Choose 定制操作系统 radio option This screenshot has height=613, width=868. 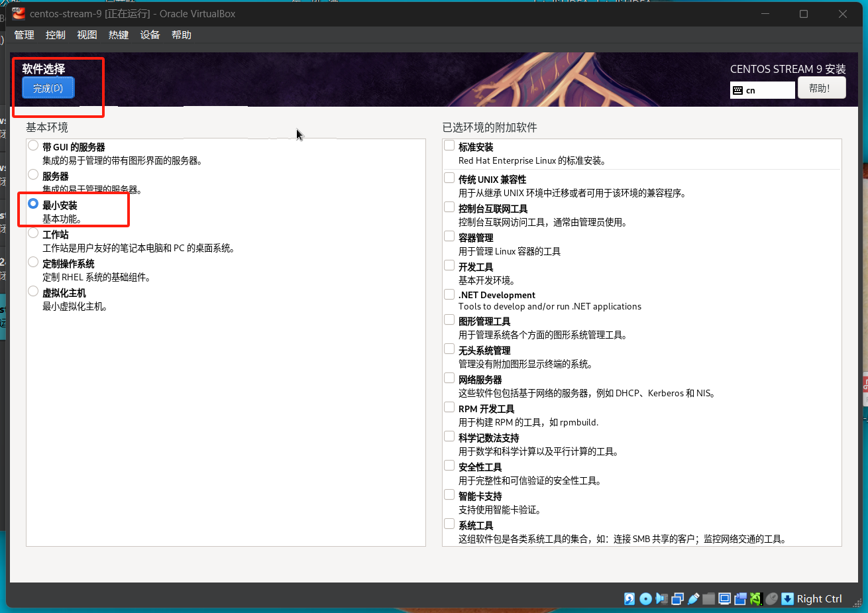click(x=33, y=262)
